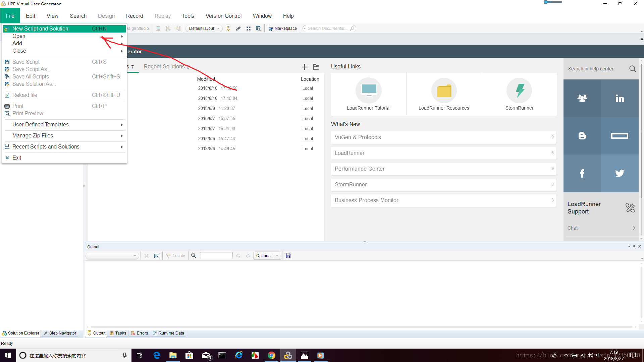Image resolution: width=644 pixels, height=362 pixels.
Task: Click the help center search magnifier
Action: pyautogui.click(x=633, y=69)
